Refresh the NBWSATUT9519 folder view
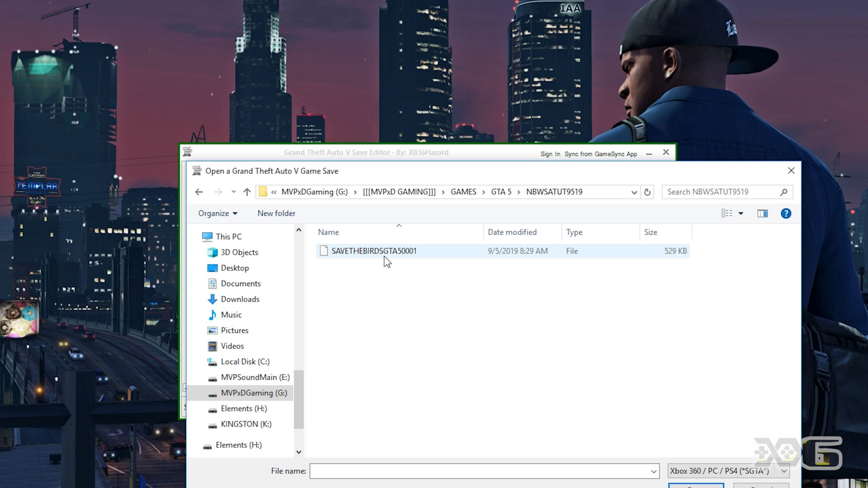Viewport: 868px width, 488px height. pos(647,192)
